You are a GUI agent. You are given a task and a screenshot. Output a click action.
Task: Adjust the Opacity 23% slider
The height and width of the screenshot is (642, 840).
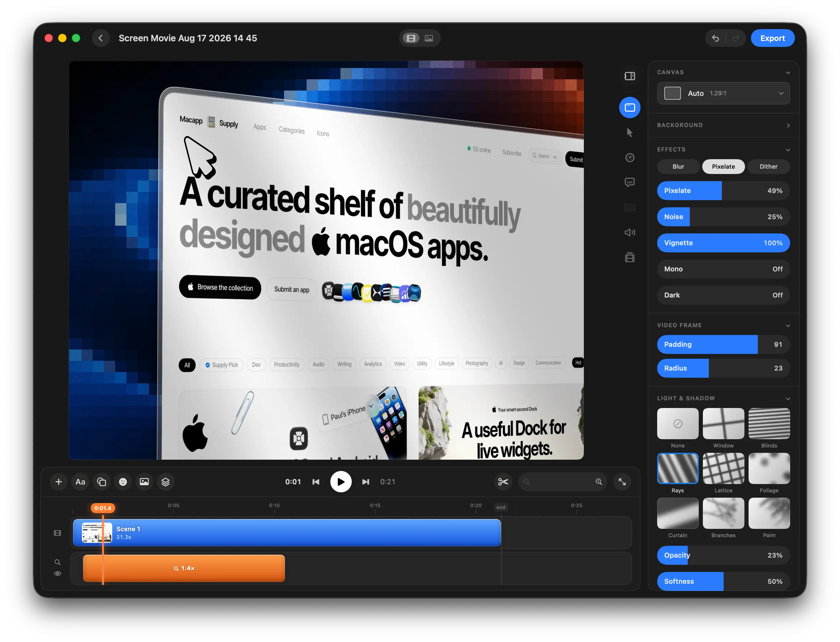click(x=723, y=555)
